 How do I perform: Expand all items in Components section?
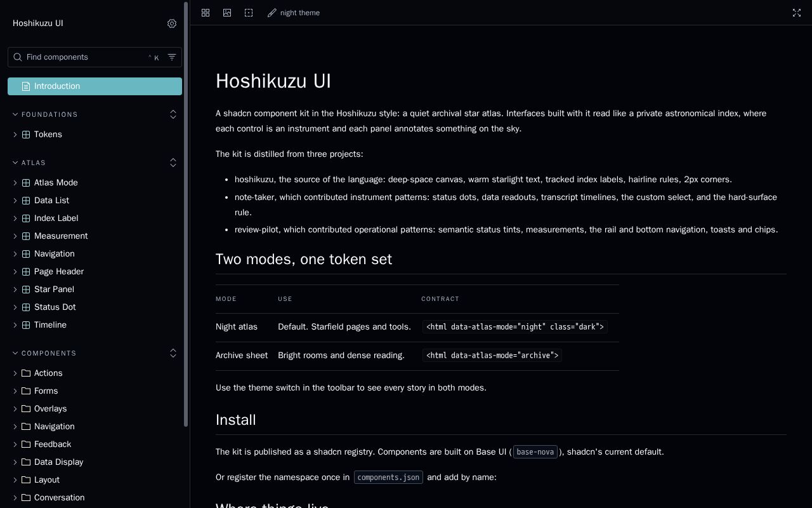pos(173,353)
